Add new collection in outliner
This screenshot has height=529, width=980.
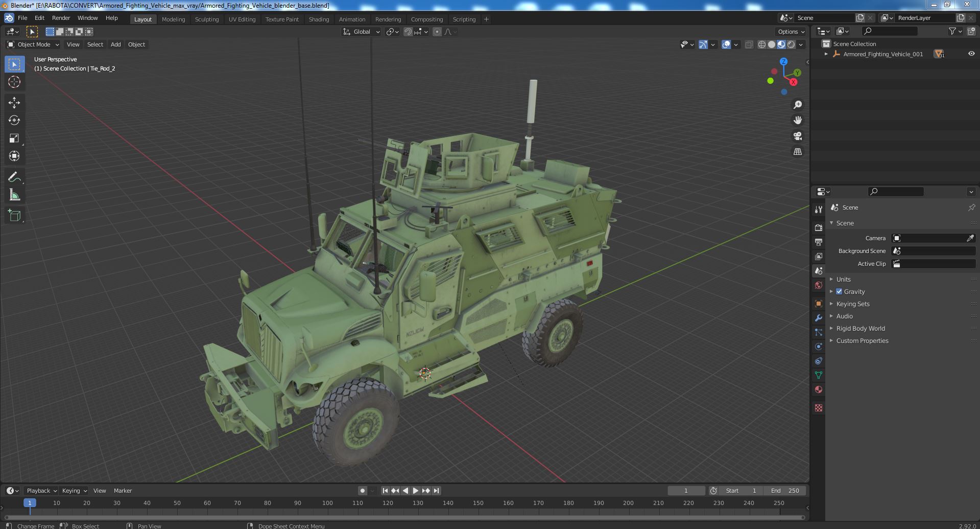(x=971, y=31)
